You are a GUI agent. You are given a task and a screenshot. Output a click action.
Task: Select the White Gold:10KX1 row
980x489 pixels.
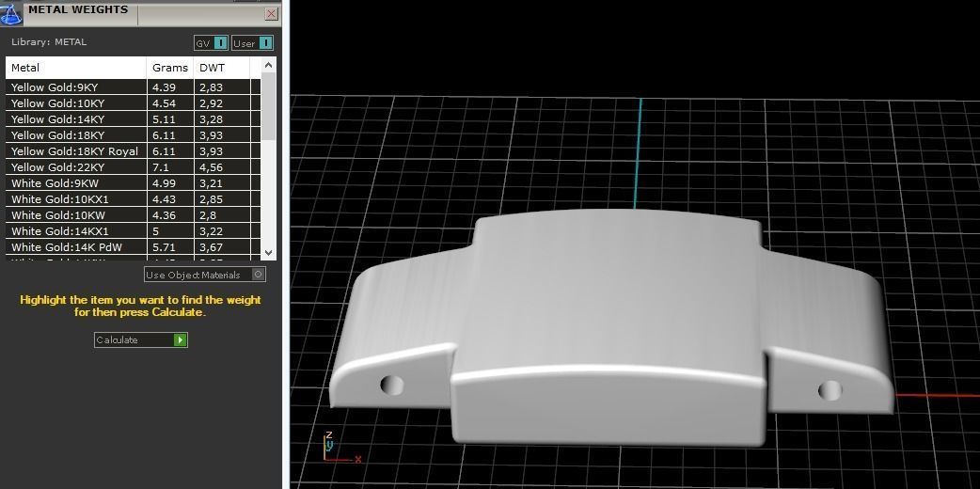click(134, 198)
